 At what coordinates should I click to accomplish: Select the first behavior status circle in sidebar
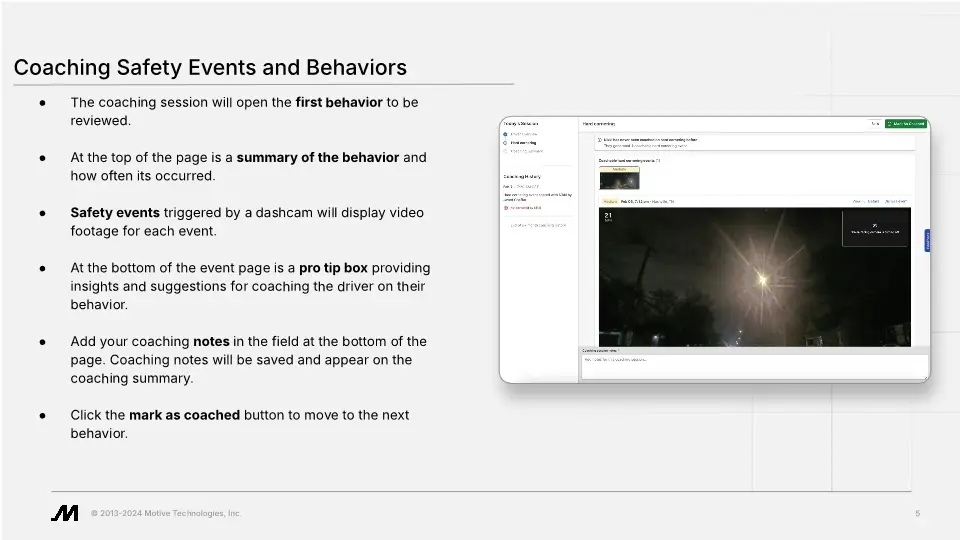pyautogui.click(x=506, y=134)
